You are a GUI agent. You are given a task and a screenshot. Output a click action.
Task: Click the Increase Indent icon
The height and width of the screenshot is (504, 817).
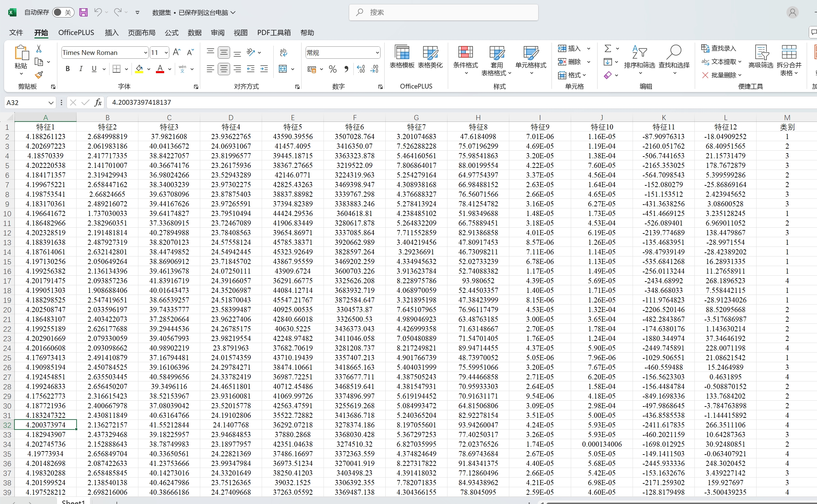tap(264, 69)
